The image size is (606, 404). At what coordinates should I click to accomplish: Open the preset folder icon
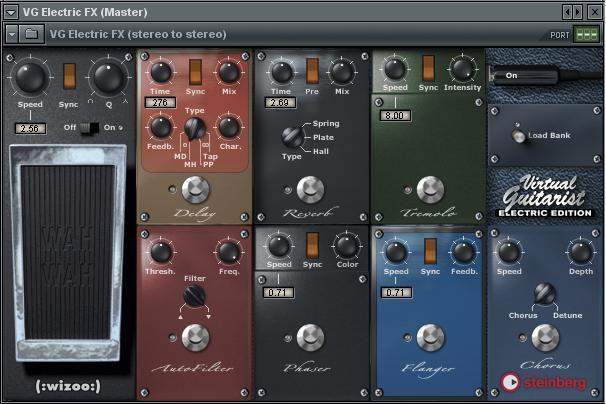31,34
